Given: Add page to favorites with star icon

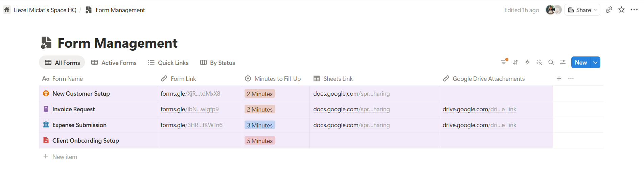Looking at the screenshot, I should pyautogui.click(x=621, y=10).
